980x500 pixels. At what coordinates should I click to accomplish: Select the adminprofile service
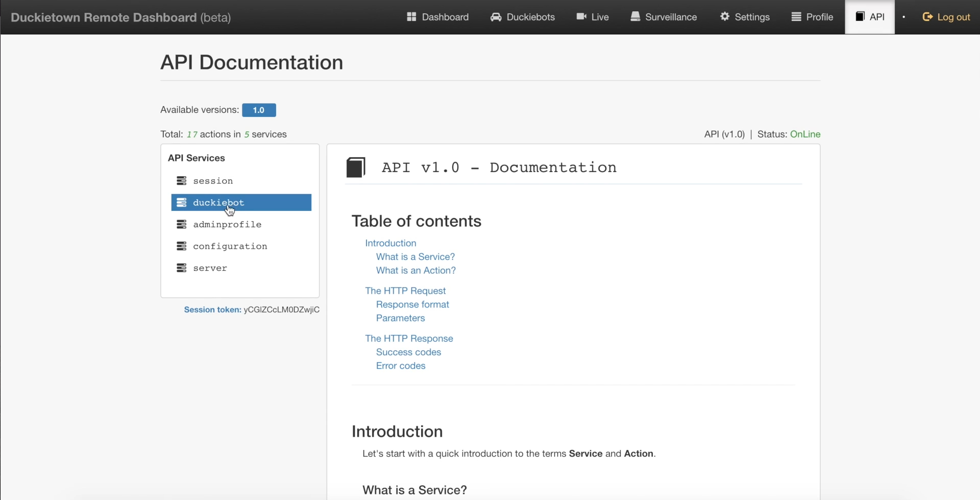click(x=241, y=224)
